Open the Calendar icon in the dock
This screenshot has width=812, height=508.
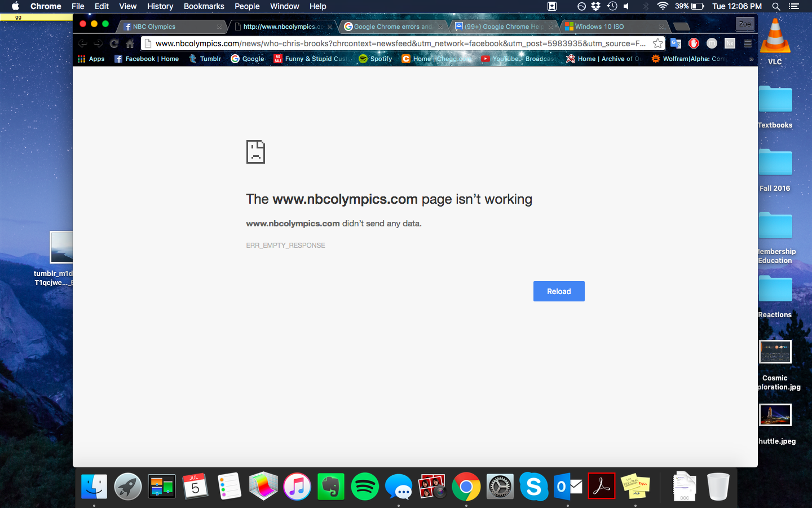pyautogui.click(x=195, y=486)
